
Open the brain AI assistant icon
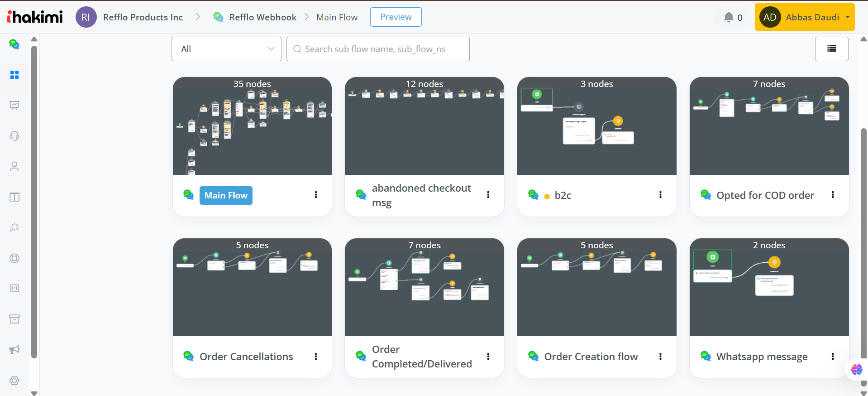click(x=857, y=369)
